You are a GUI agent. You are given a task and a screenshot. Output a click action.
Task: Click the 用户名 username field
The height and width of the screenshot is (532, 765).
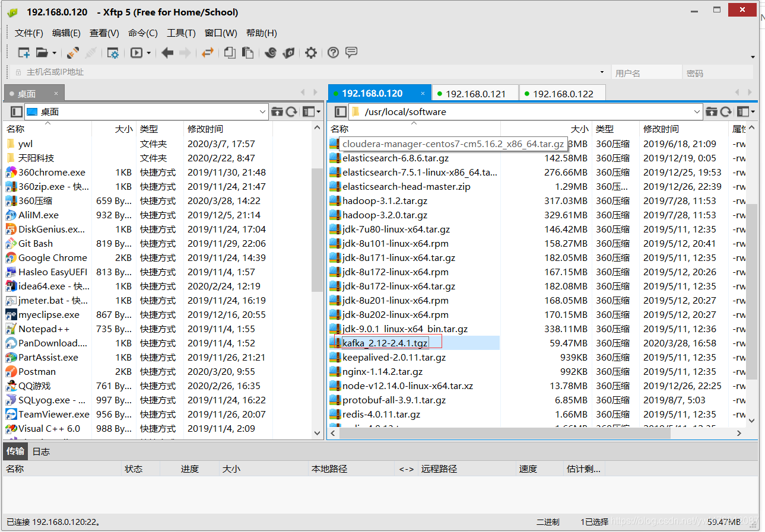click(x=646, y=73)
